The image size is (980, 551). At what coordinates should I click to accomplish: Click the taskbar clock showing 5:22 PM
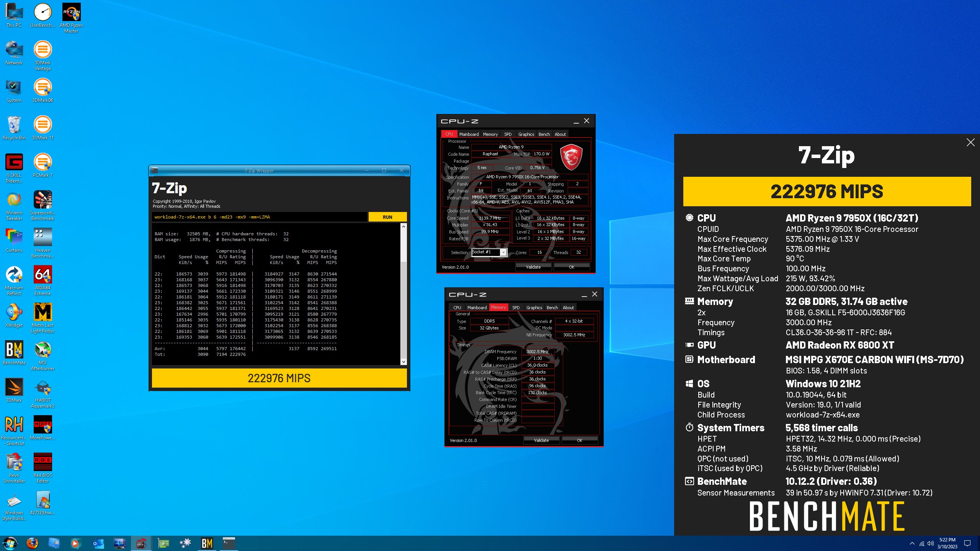tap(947, 543)
